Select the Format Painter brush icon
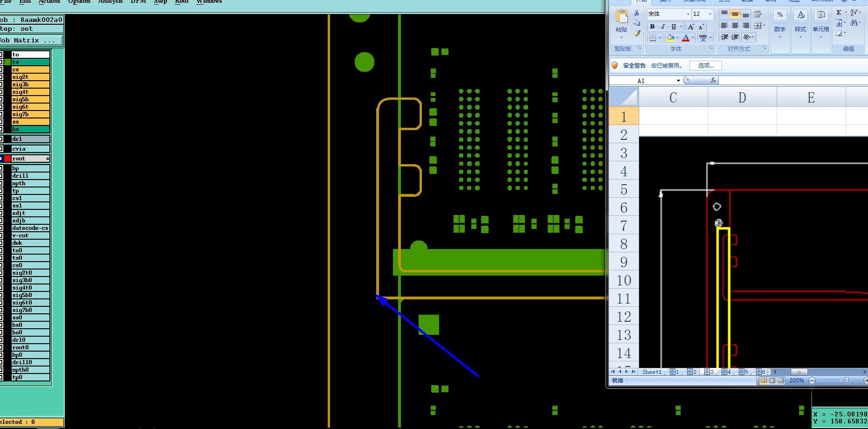Viewport: 868px width, 429px height. click(637, 33)
